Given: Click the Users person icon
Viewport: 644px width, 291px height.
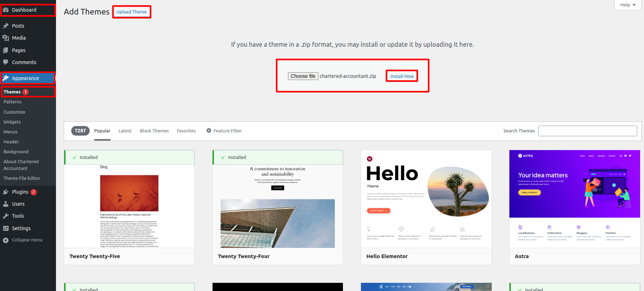Looking at the screenshot, I should point(6,204).
